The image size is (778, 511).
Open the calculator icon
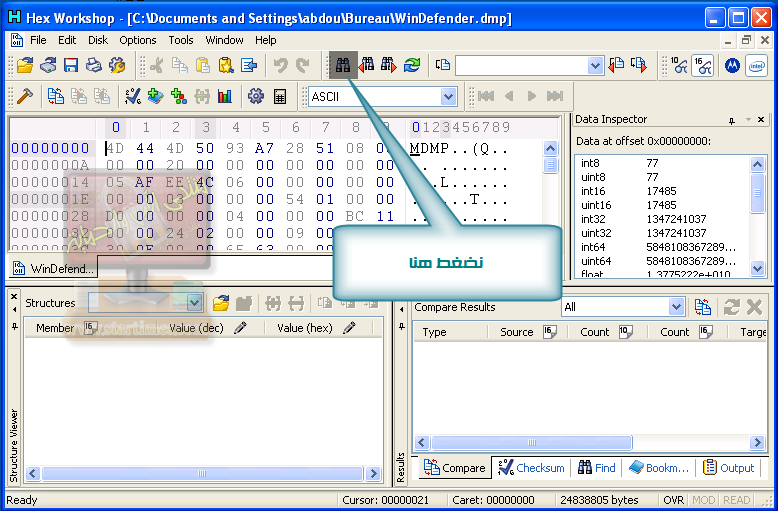(x=280, y=96)
